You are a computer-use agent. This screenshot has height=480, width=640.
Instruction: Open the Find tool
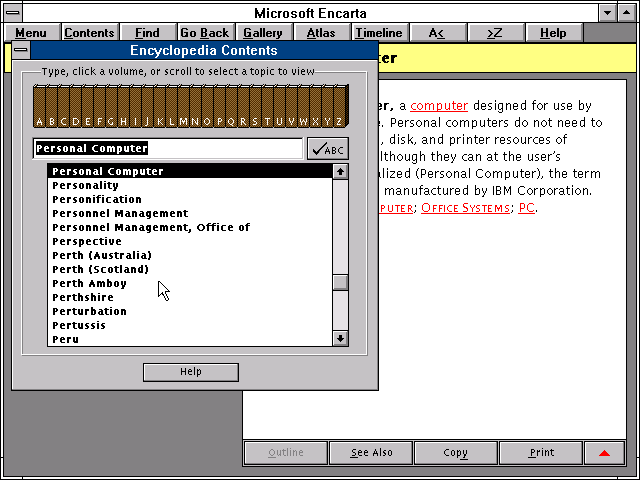(147, 33)
